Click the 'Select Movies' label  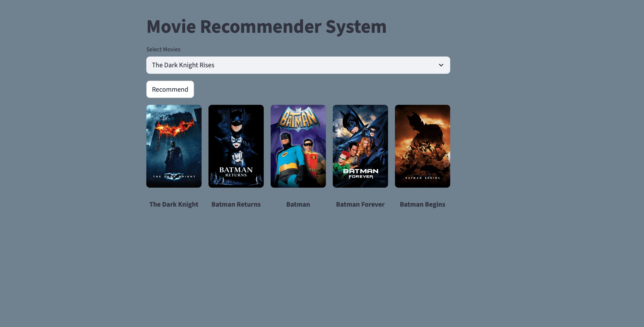pos(163,49)
